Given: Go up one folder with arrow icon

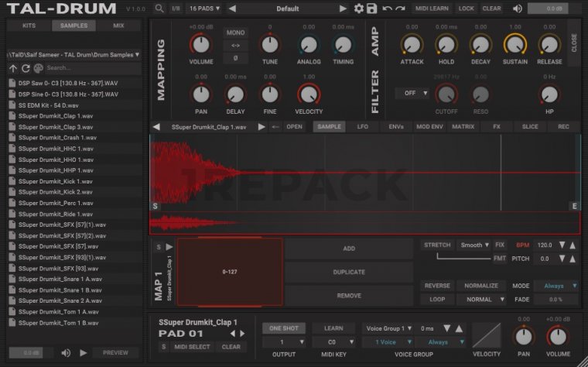Looking at the screenshot, I should (13, 68).
